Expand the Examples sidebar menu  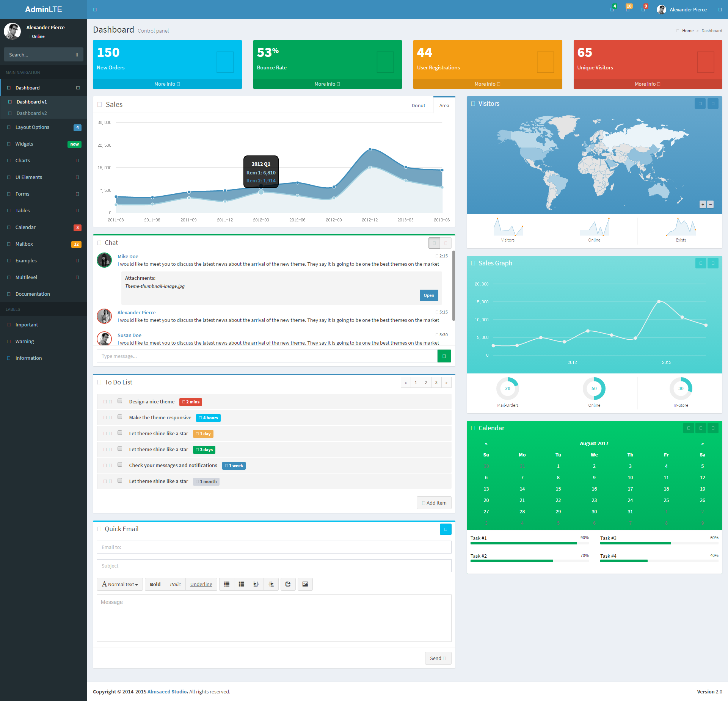tap(44, 261)
